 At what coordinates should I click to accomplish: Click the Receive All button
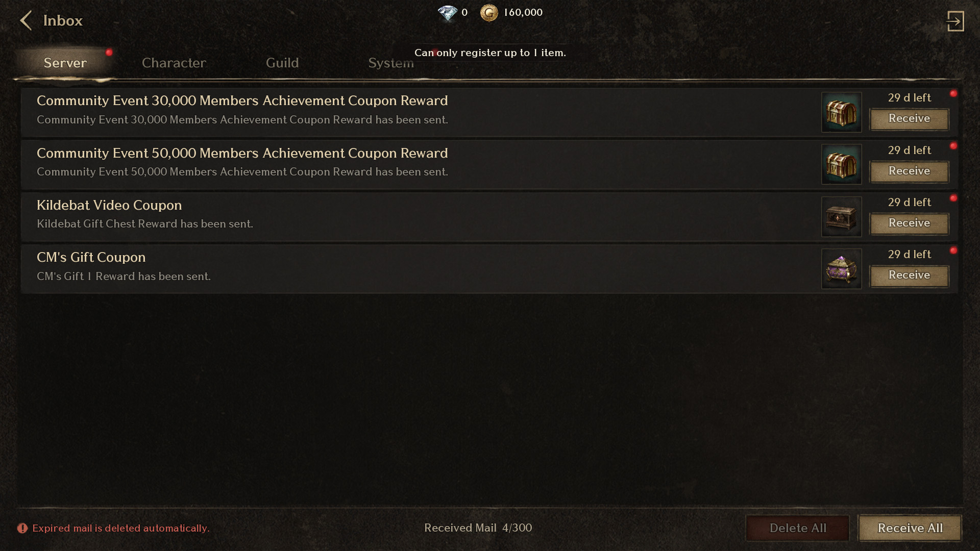tap(910, 528)
